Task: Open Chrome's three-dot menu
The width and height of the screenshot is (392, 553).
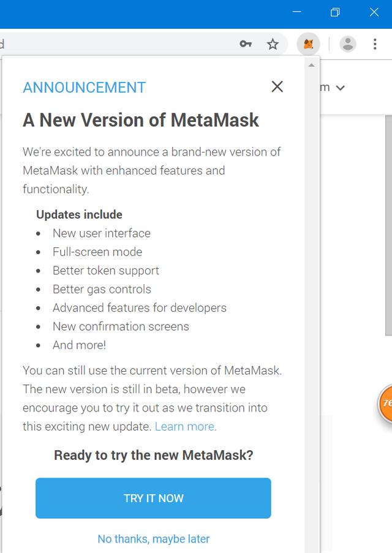Action: [375, 44]
